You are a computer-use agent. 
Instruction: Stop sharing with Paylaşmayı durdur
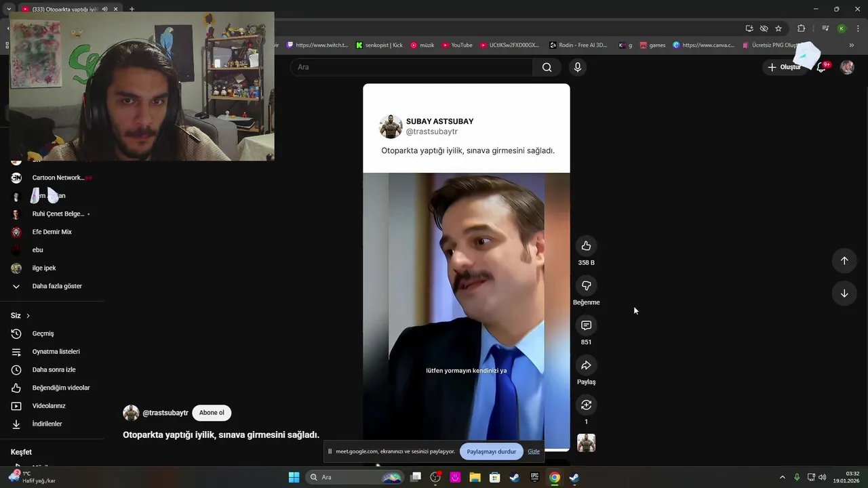click(491, 451)
